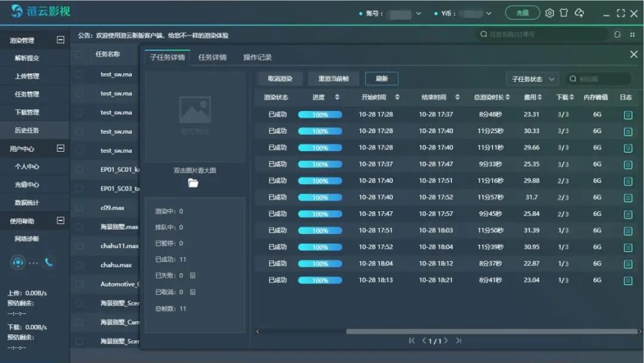Expand the 账号 account dropdown arrow

(418, 14)
